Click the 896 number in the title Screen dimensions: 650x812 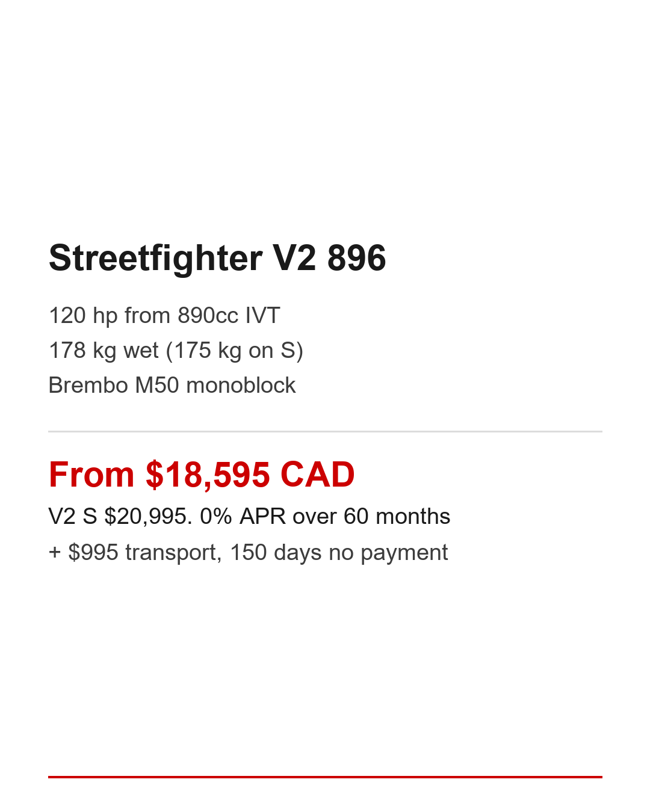pos(356,258)
